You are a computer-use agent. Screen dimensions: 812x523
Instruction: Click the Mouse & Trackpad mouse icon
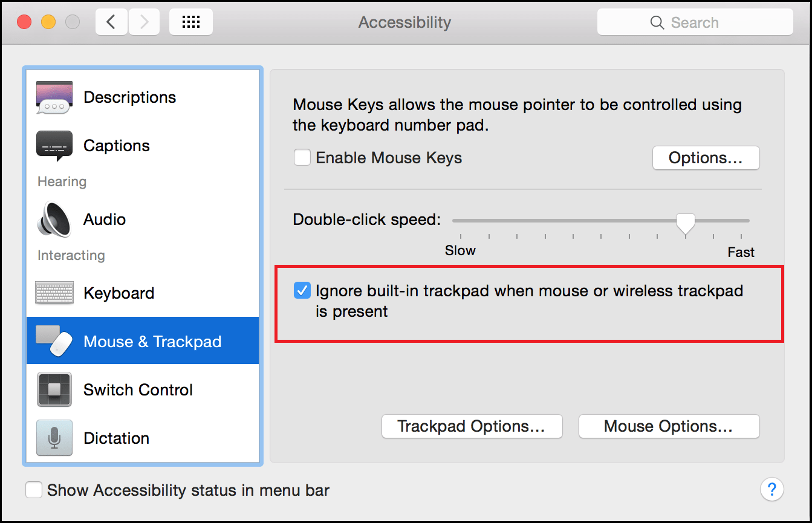pos(54,340)
